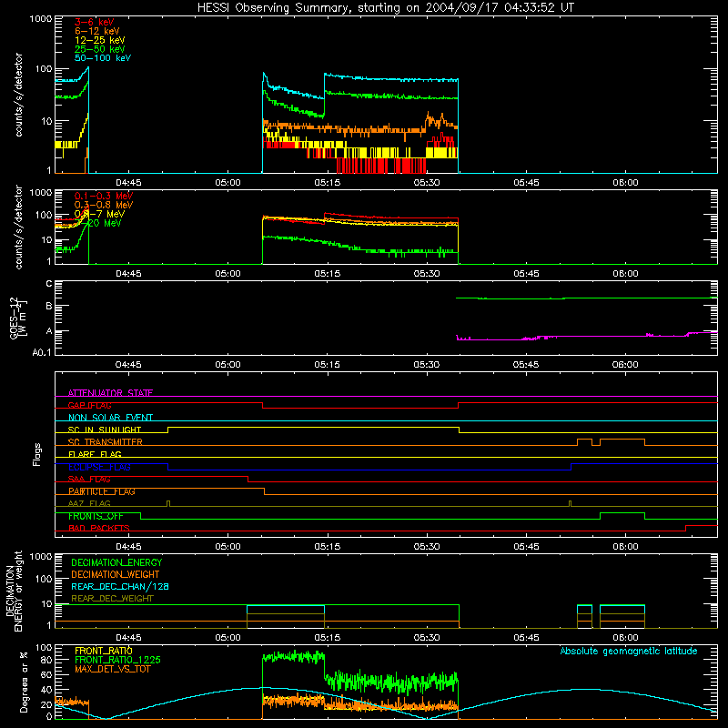Select the FLARE_FLAG label
The width and height of the screenshot is (728, 728).
pos(95,454)
